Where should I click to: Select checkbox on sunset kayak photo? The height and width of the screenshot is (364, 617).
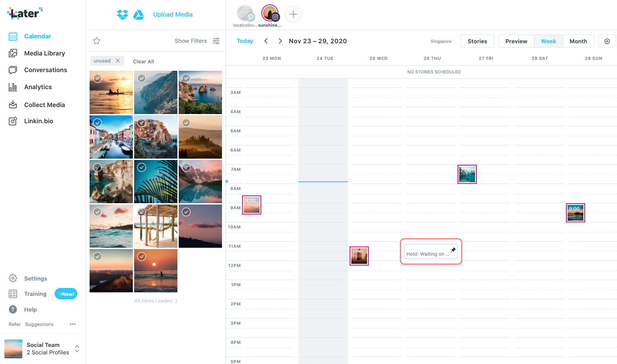tap(97, 78)
